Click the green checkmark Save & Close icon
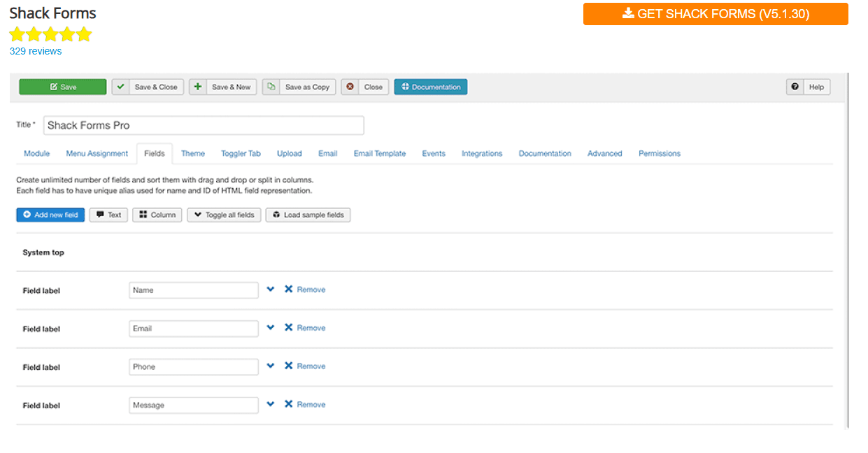This screenshot has height=453, width=868. tap(121, 87)
